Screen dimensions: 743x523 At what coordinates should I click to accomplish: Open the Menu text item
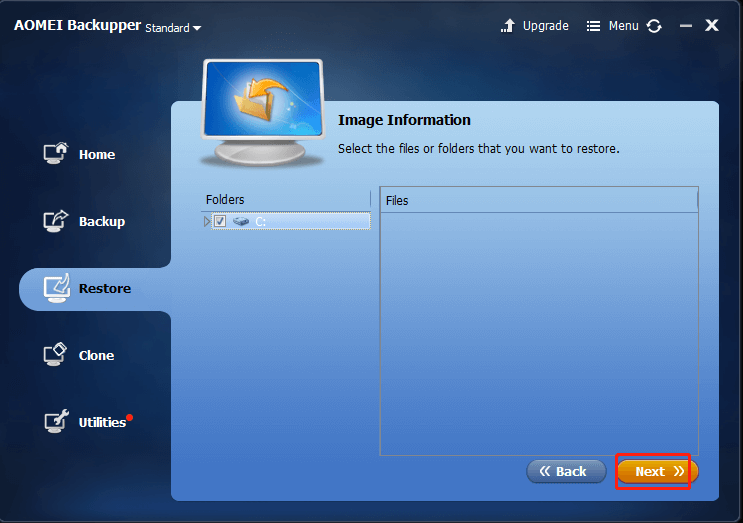click(624, 26)
